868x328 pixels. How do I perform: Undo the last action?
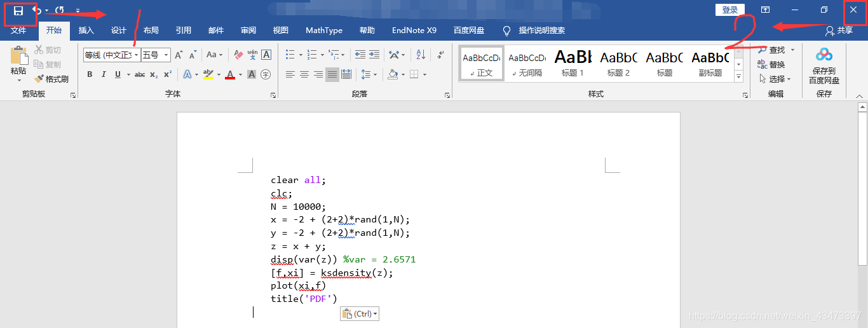(x=37, y=10)
